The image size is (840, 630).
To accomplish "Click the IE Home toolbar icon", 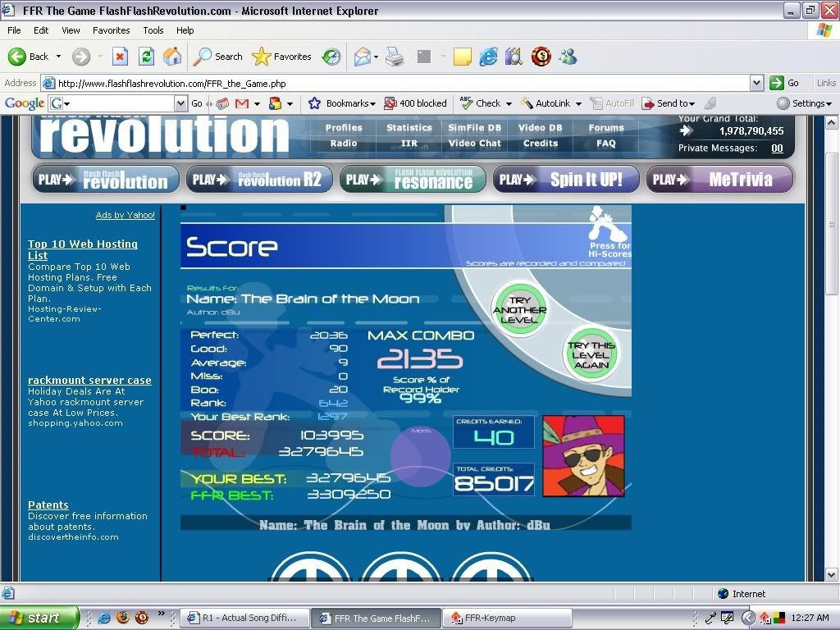I will click(x=172, y=57).
